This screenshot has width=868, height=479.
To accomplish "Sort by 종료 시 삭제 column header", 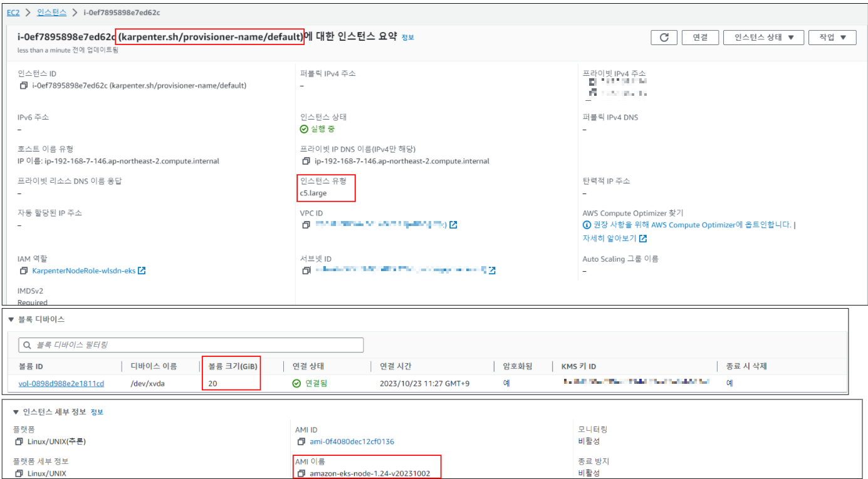I will (746, 366).
